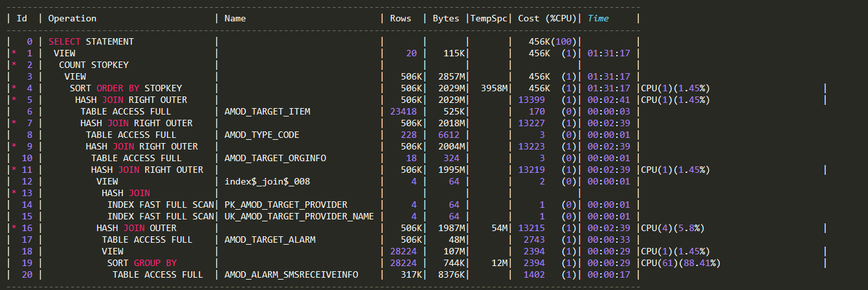
Task: Click the PK_AMOD_TARGET_PROVIDER index name
Action: coord(286,205)
